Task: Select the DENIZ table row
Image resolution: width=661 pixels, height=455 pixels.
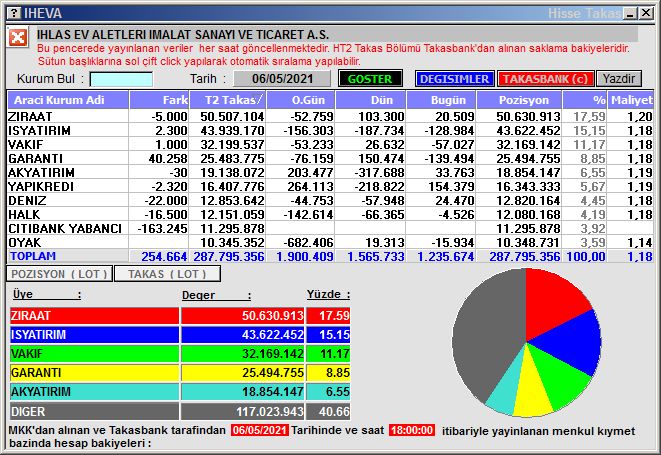Action: pyautogui.click(x=330, y=200)
